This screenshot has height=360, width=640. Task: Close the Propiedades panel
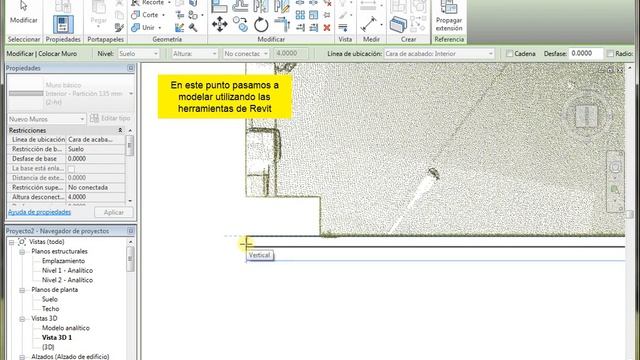pos(131,68)
